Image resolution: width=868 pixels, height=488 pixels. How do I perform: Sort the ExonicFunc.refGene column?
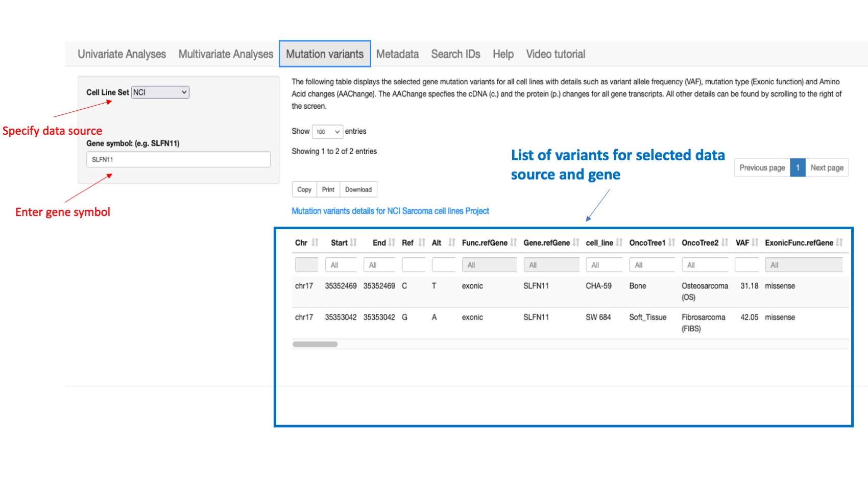[840, 242]
